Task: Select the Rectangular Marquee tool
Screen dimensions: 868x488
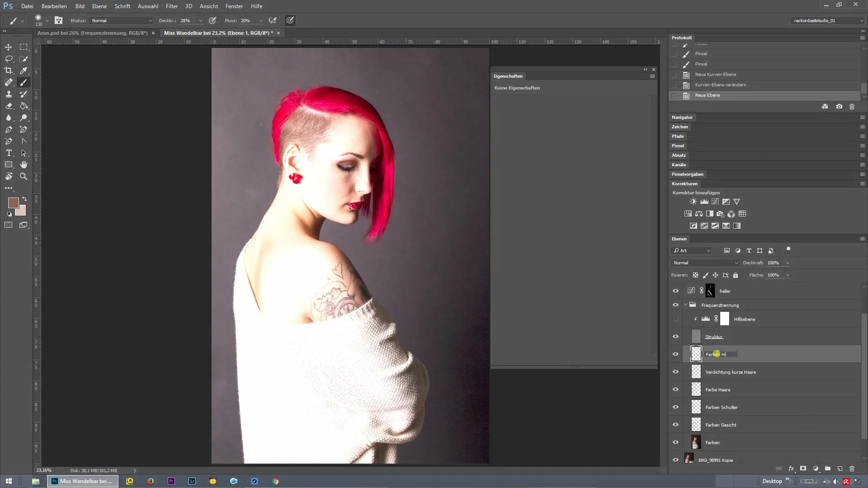Action: [24, 47]
